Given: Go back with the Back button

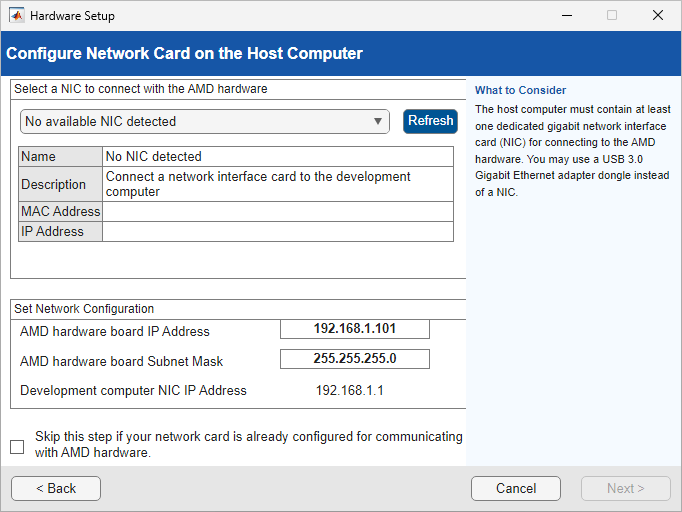Looking at the screenshot, I should tap(56, 488).
